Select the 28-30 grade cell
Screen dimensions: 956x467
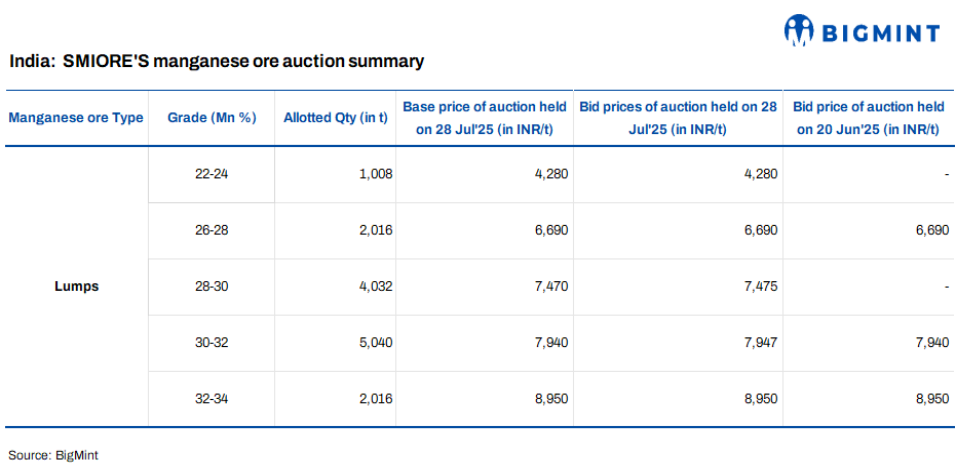(211, 287)
